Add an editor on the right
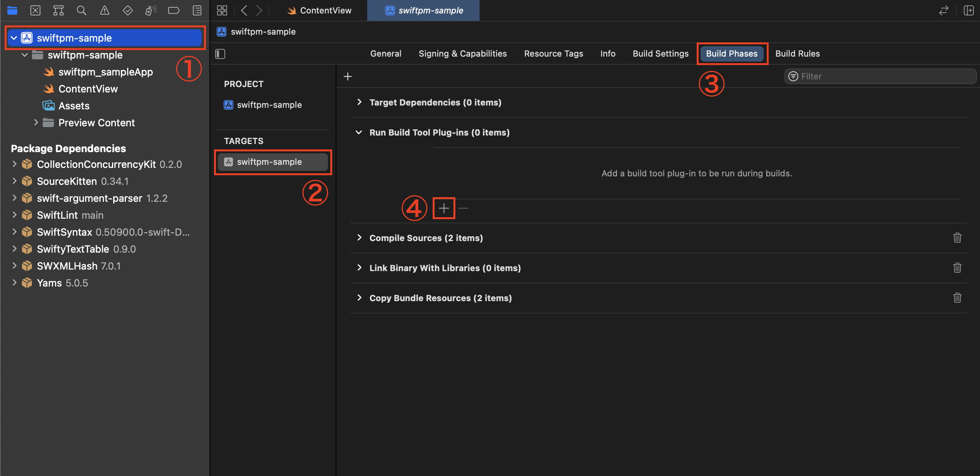The image size is (980, 476). click(x=968, y=10)
